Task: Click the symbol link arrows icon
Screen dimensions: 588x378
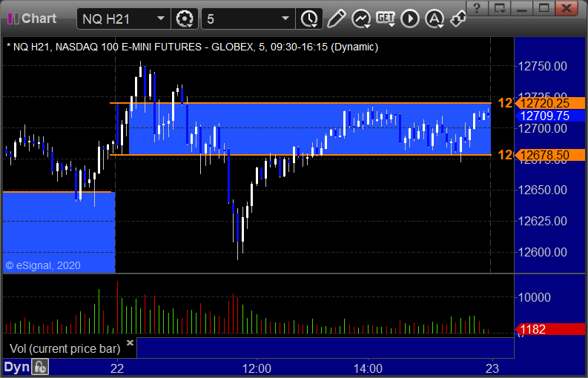Action: coord(458,19)
